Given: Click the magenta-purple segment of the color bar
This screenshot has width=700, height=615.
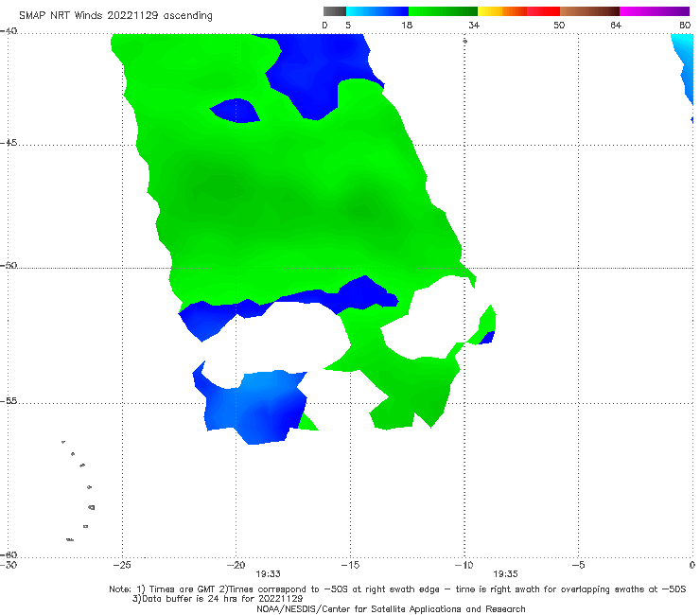Looking at the screenshot, I should pos(655,11).
